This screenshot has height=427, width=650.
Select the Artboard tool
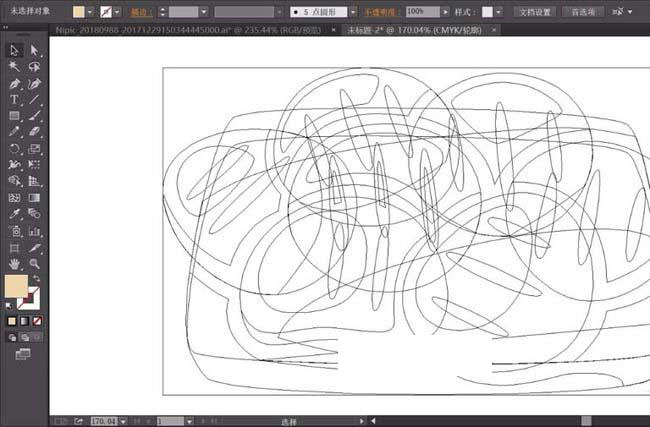click(x=15, y=248)
